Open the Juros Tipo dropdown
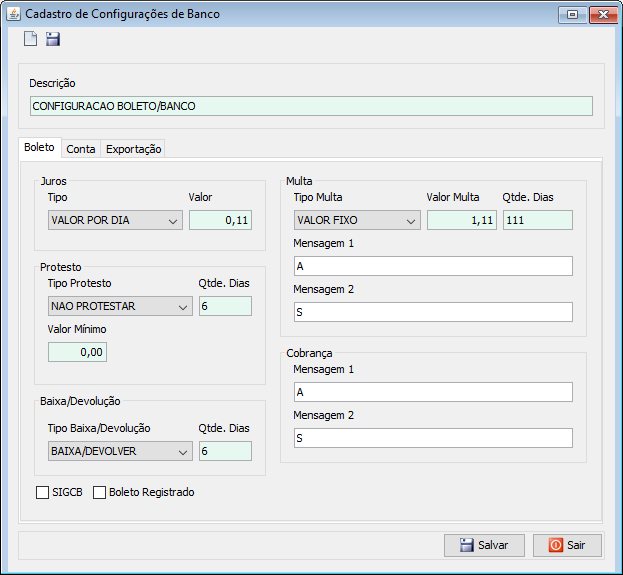The width and height of the screenshot is (623, 575). (115, 220)
